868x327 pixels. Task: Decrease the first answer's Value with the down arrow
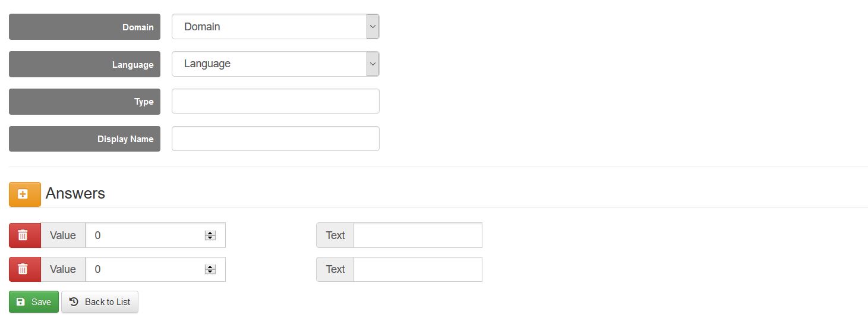[210, 238]
